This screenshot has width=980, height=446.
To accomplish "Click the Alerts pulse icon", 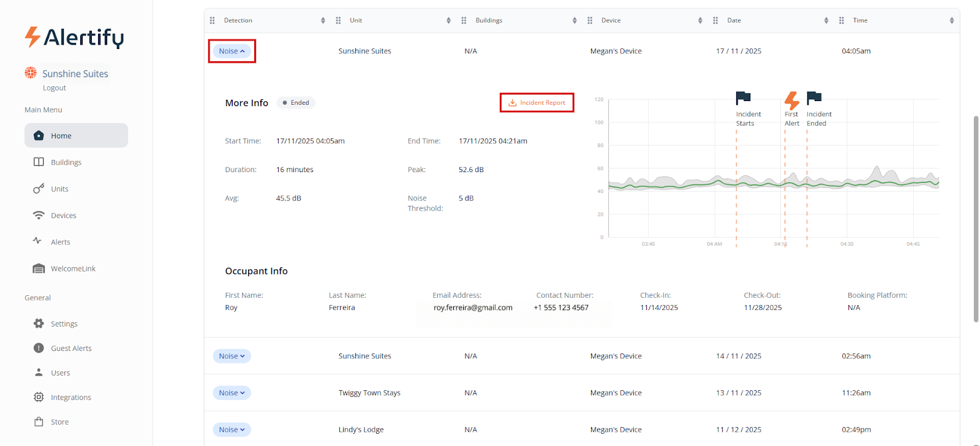I will coord(37,241).
